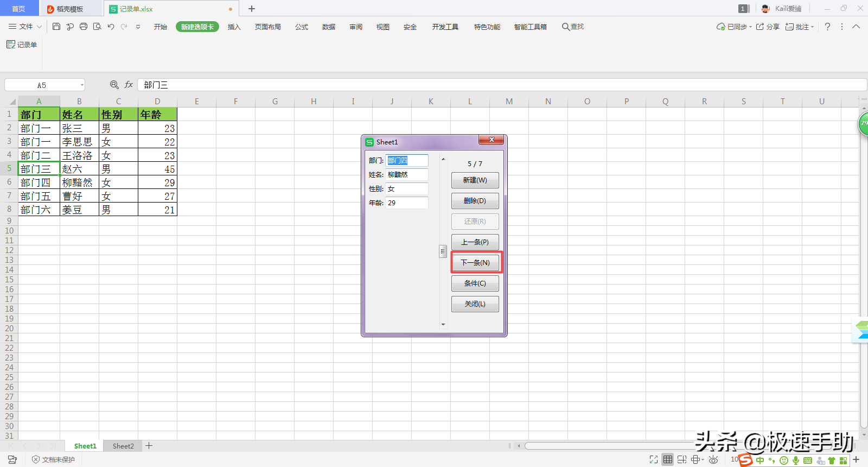Viewport: 868px width, 467px height.
Task: Open the 数据 ribbon tab
Action: (329, 27)
